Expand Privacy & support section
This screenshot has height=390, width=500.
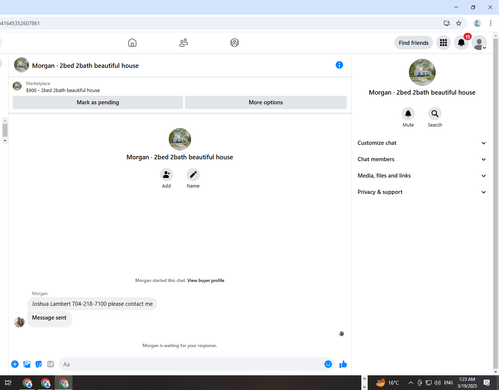[x=422, y=192]
